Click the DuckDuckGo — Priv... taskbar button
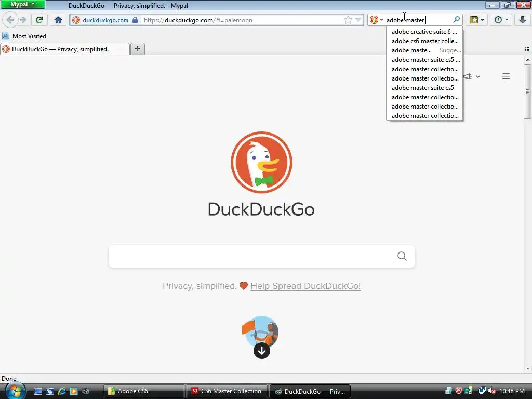This screenshot has width=532, height=399. click(x=310, y=391)
